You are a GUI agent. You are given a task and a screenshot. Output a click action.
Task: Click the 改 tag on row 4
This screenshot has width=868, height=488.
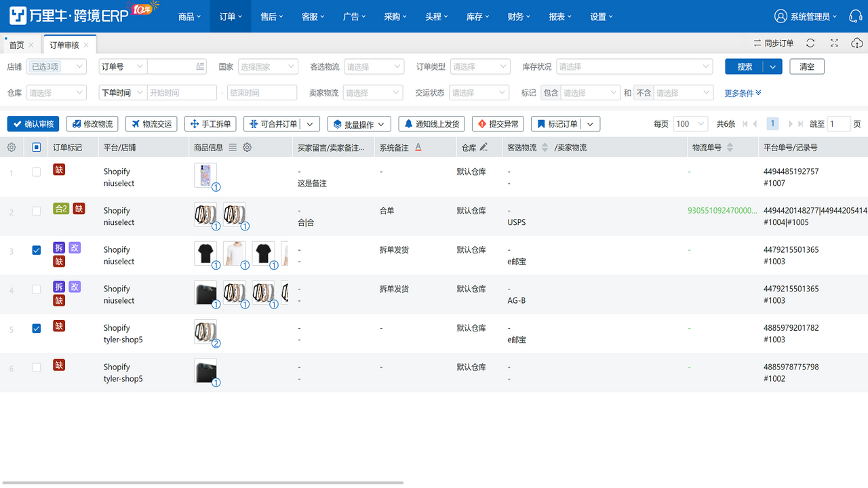click(x=75, y=287)
